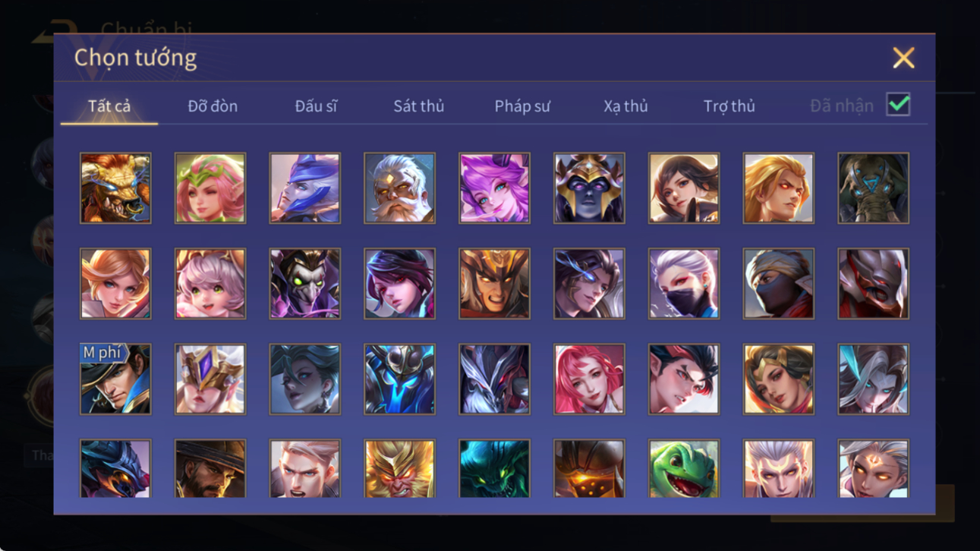This screenshot has height=551, width=980.
Task: Choose the elephant-armored hero portrait
Action: click(x=873, y=188)
